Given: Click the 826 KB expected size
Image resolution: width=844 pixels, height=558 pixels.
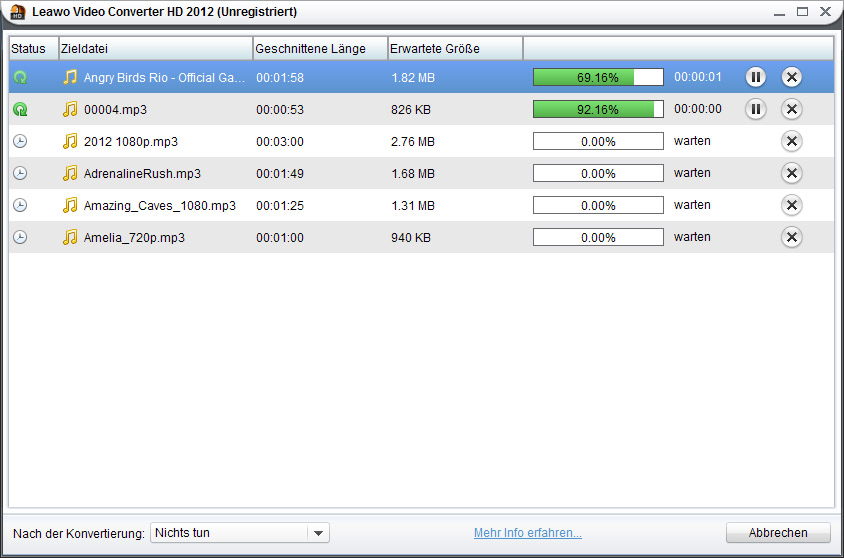Looking at the screenshot, I should pos(411,110).
